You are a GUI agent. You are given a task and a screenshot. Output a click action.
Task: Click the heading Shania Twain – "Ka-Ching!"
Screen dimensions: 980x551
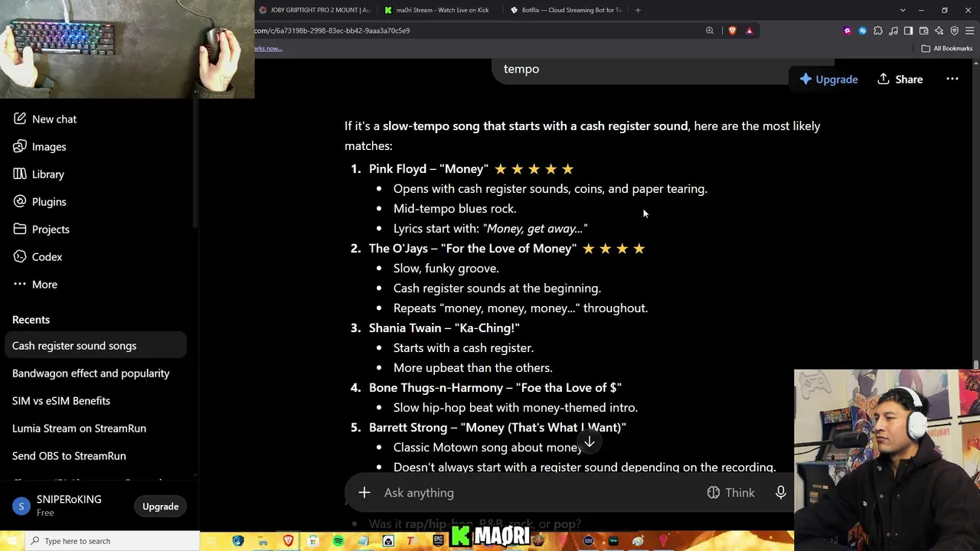(x=444, y=328)
